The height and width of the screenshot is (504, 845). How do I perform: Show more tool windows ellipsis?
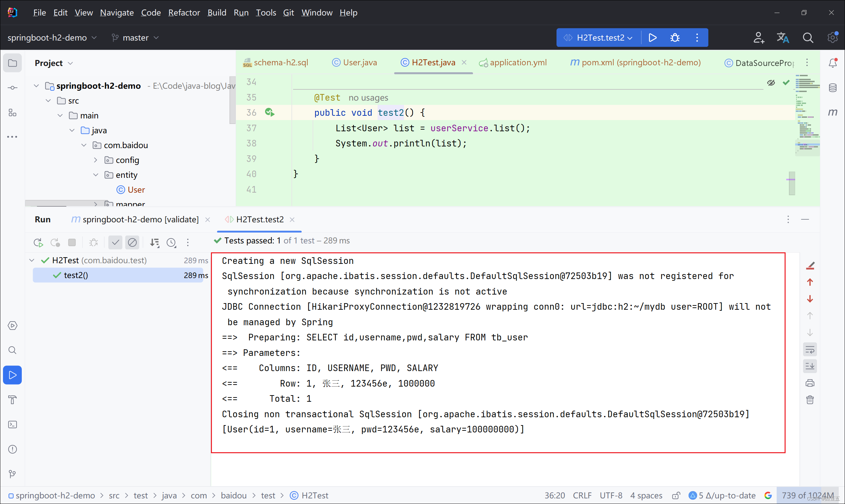12,137
